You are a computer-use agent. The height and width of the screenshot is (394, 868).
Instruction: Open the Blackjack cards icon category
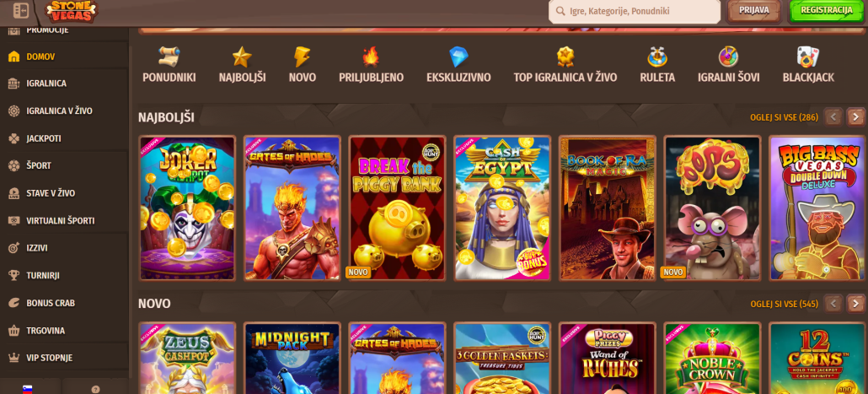[x=808, y=66]
